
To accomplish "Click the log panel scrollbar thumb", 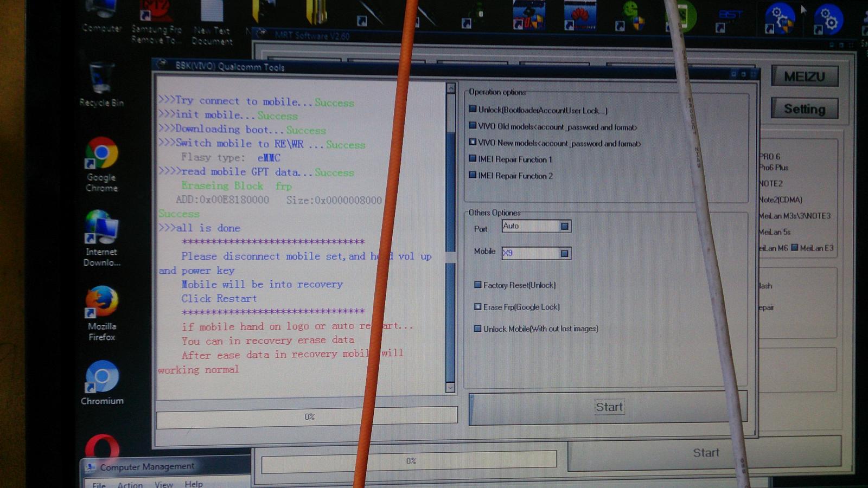I will (450, 258).
